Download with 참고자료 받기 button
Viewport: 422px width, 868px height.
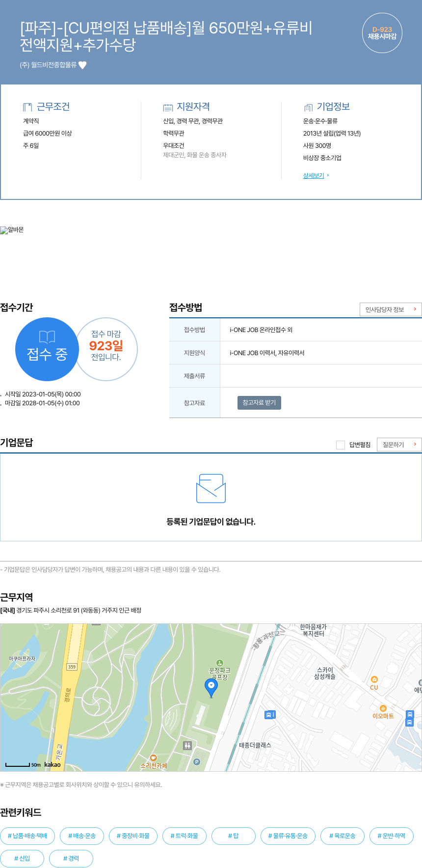point(259,403)
